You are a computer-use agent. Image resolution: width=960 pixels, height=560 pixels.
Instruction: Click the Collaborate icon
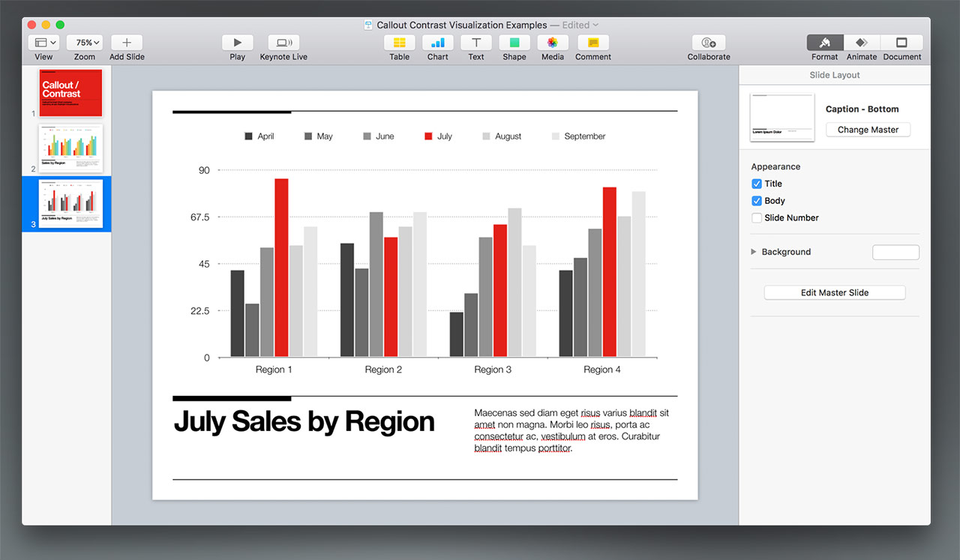[708, 43]
